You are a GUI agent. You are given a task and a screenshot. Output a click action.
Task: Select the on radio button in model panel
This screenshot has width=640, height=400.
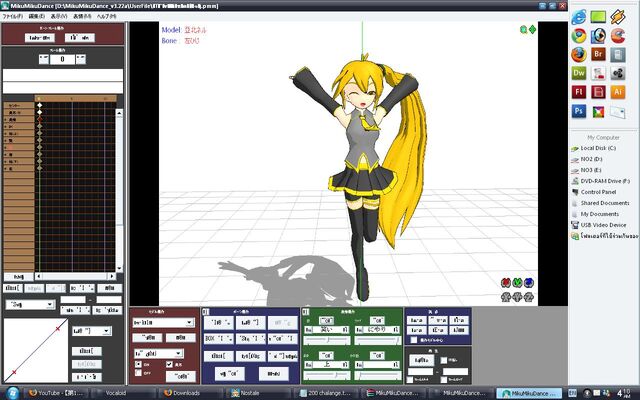(x=138, y=364)
